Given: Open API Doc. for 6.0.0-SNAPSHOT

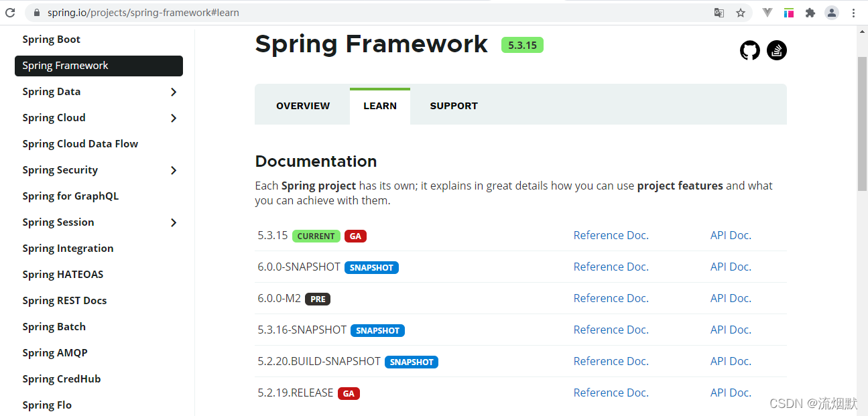Looking at the screenshot, I should click(731, 267).
